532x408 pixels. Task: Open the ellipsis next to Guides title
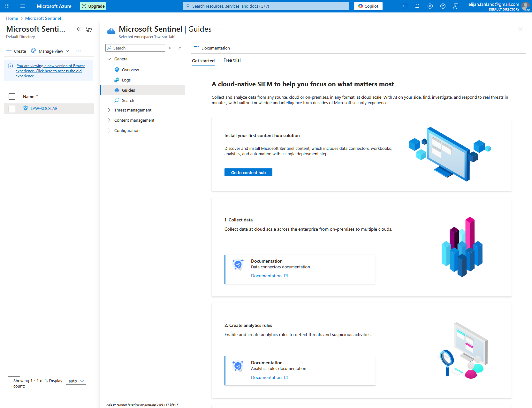pos(222,29)
